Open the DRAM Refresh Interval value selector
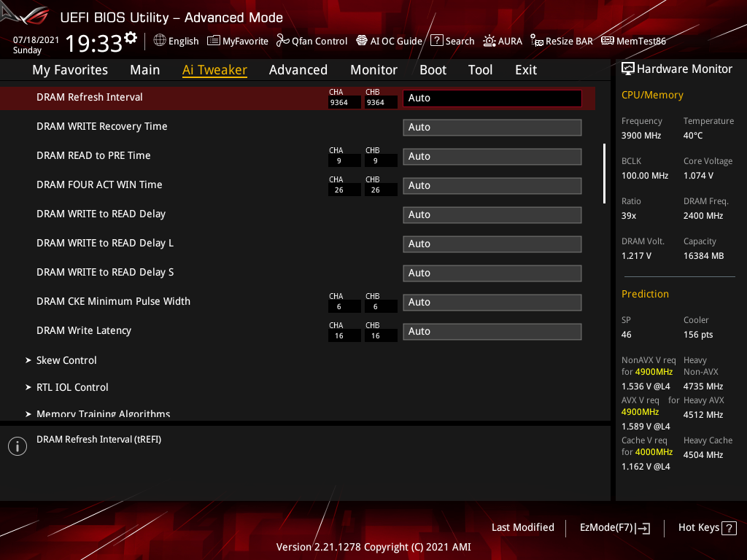The image size is (747, 560). (x=492, y=97)
